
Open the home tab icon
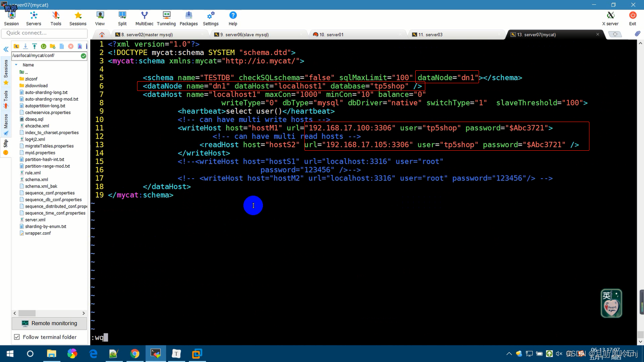coord(102,35)
